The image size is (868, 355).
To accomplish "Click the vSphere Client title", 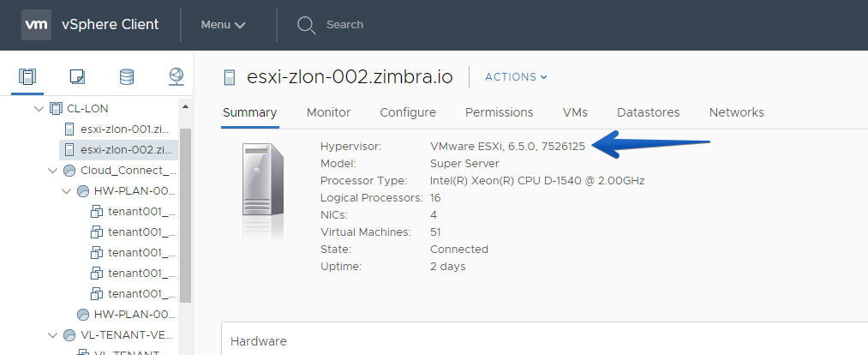I will pos(111,25).
